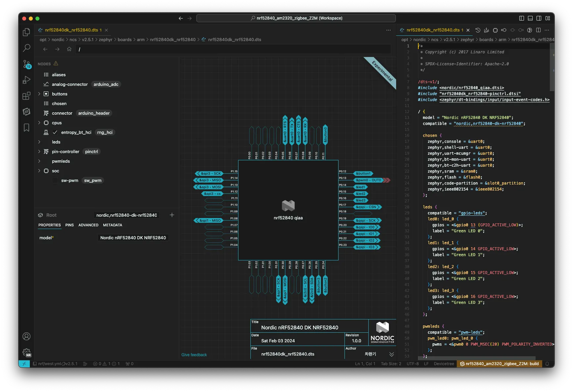573x392 pixels.
Task: Uncheck the entropy_bt_hci node checkbox
Action: tap(55, 132)
